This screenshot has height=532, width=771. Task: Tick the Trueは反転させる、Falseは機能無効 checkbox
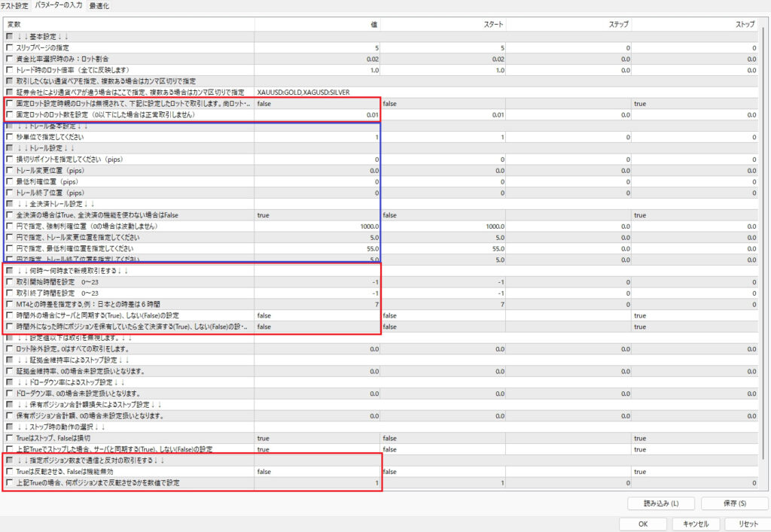coord(9,471)
